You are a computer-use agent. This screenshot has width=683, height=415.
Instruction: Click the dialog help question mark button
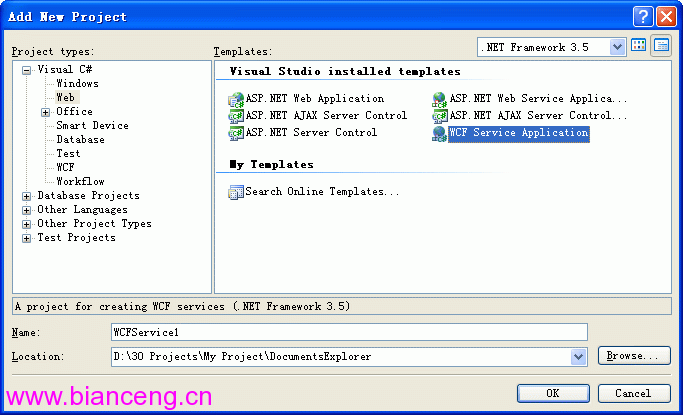click(643, 17)
